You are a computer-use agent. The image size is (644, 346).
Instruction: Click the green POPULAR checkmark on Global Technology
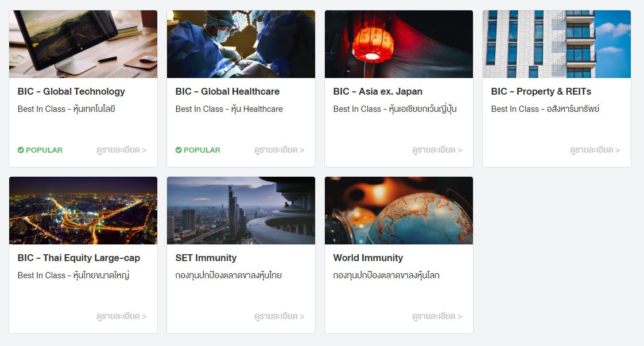click(21, 150)
